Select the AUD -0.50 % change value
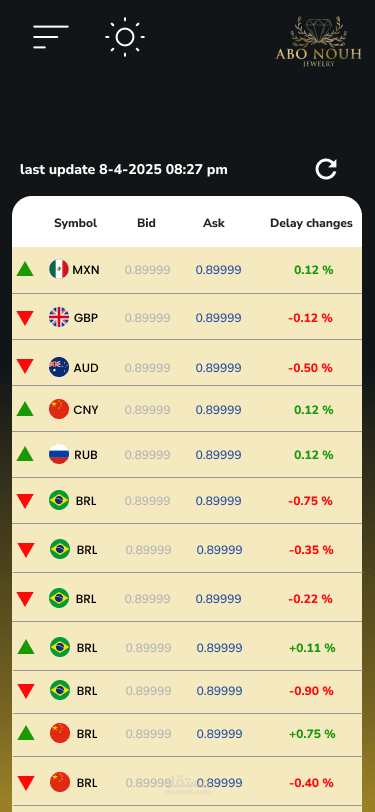This screenshot has height=812, width=375. coord(310,368)
